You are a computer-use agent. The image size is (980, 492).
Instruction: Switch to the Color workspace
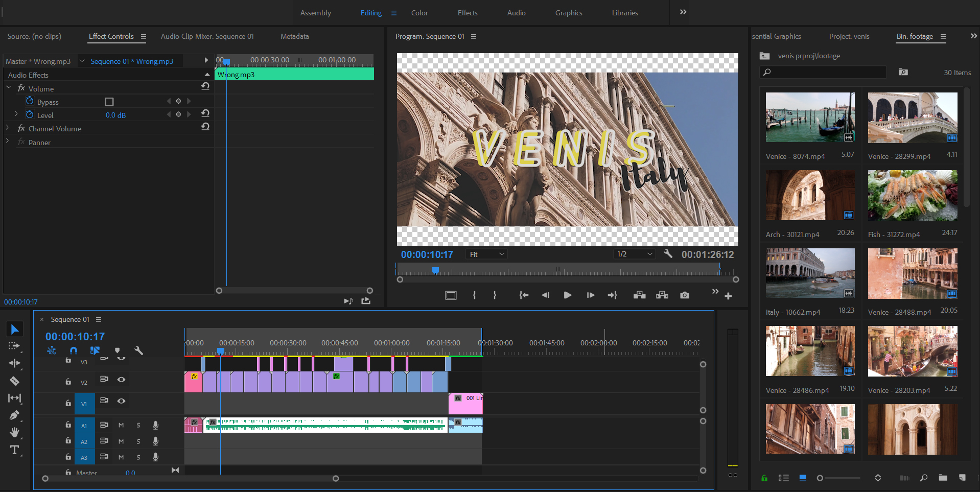[x=419, y=13]
